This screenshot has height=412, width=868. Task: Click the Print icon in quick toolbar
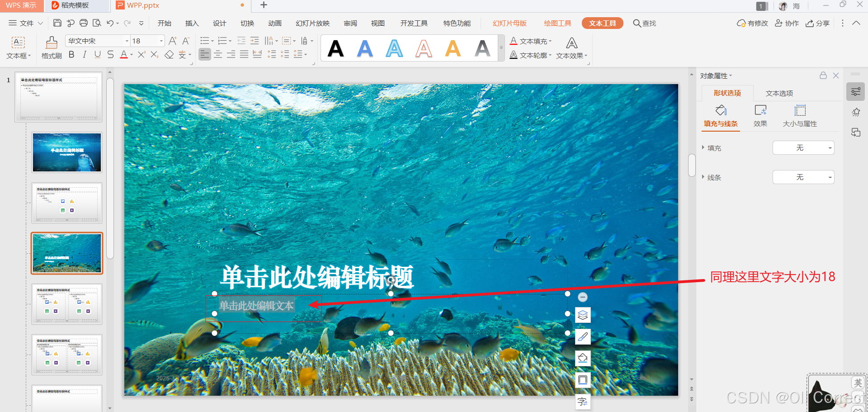pyautogui.click(x=84, y=23)
